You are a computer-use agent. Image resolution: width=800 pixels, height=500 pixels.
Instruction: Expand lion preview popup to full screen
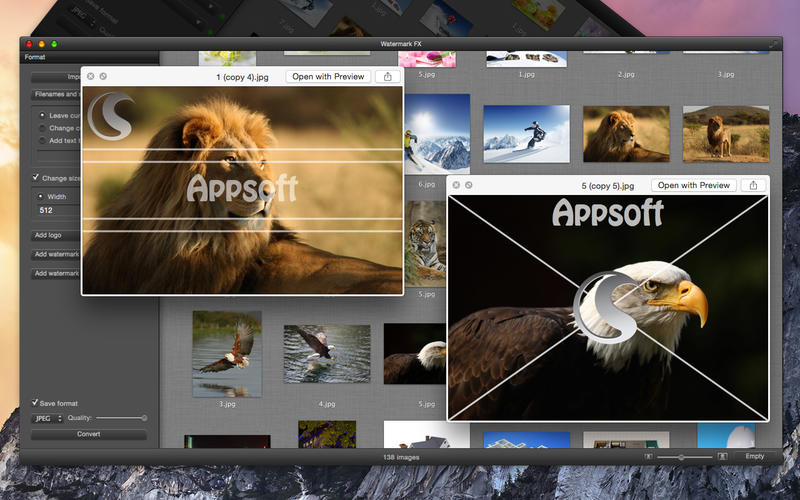click(x=103, y=76)
